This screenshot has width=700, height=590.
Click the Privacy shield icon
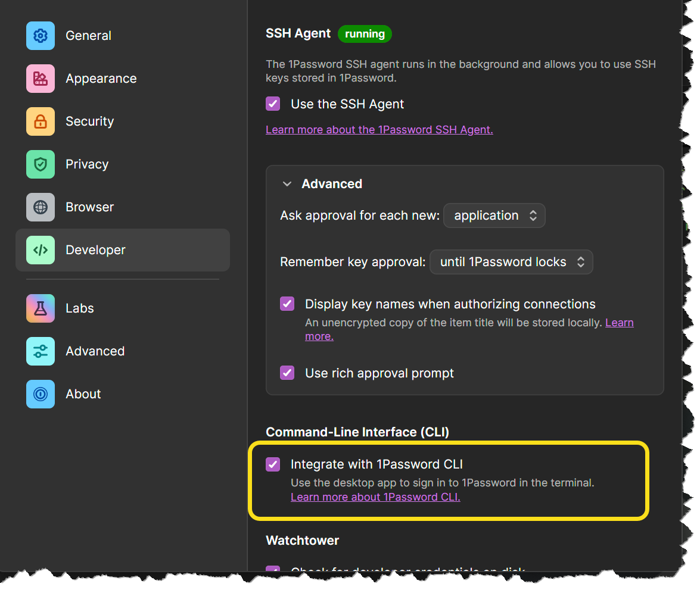pos(40,164)
